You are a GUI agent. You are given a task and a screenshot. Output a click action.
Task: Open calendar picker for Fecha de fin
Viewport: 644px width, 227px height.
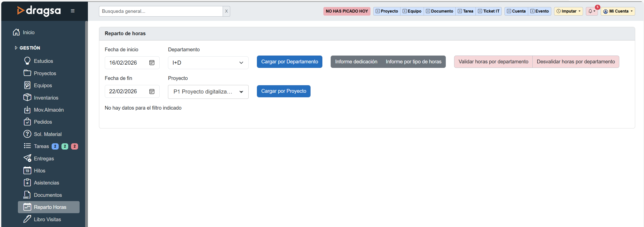coord(152,92)
